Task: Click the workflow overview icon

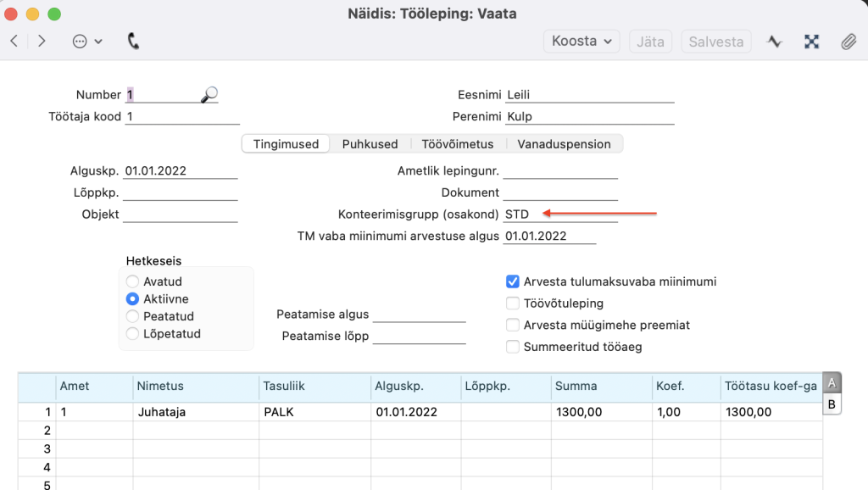Action: point(811,41)
